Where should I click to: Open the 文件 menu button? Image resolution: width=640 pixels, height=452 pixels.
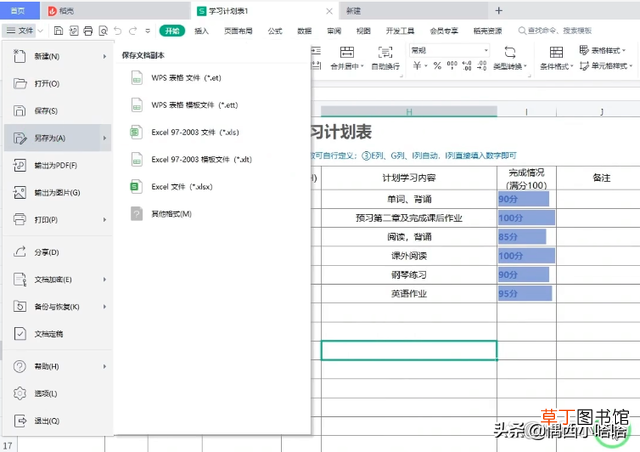(x=22, y=31)
